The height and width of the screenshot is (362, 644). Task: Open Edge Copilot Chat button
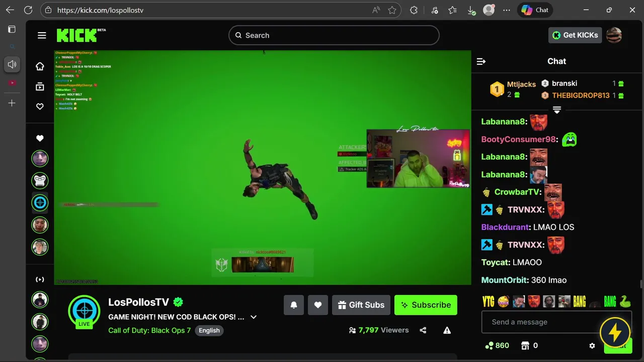pos(535,10)
